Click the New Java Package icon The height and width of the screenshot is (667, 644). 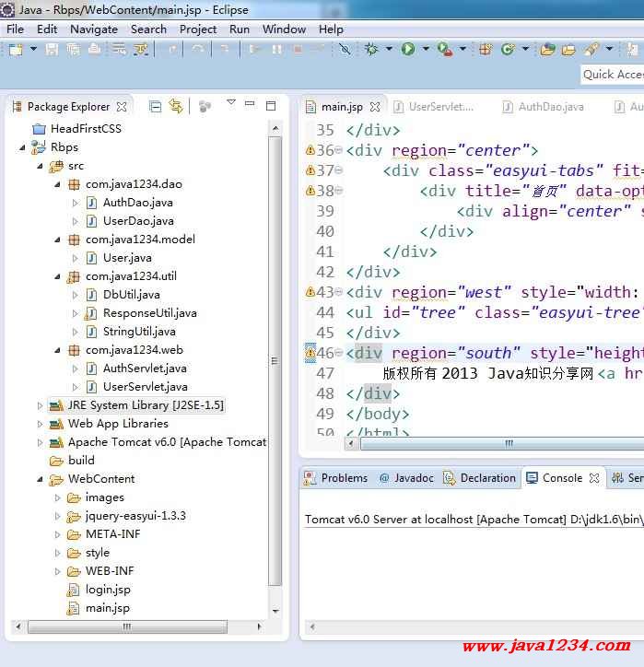pos(486,50)
